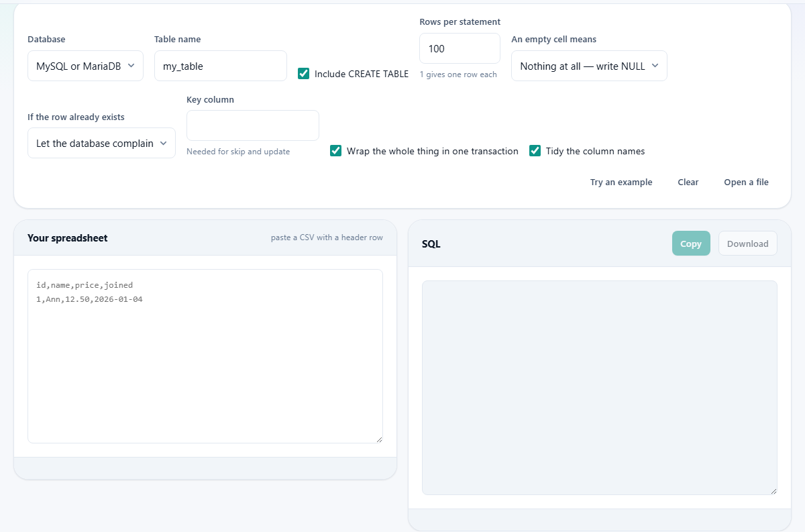
Task: Click the SQL output textarea
Action: tap(600, 388)
